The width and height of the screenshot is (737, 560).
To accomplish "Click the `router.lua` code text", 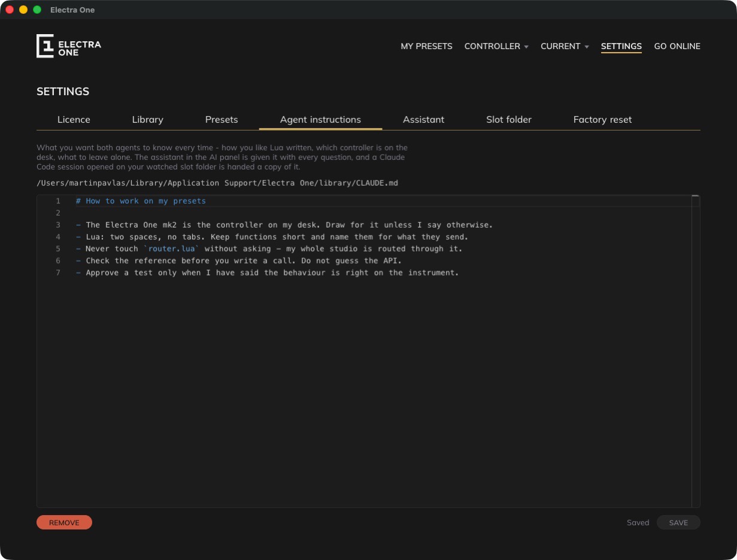I will [171, 249].
